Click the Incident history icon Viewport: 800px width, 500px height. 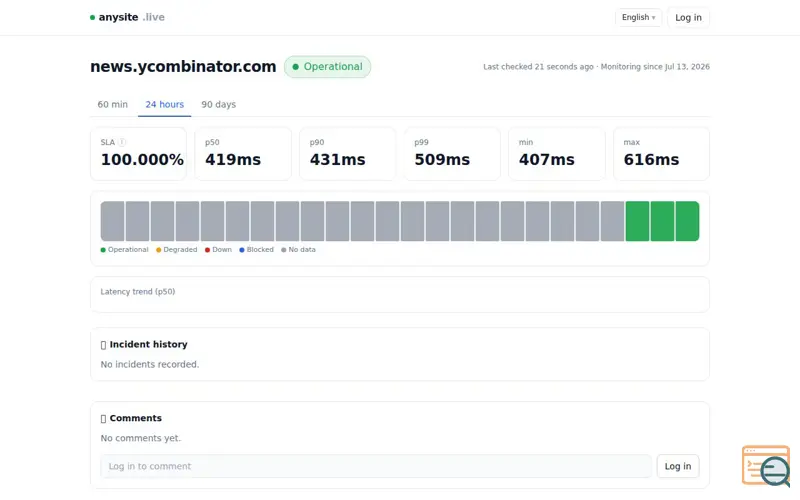104,345
